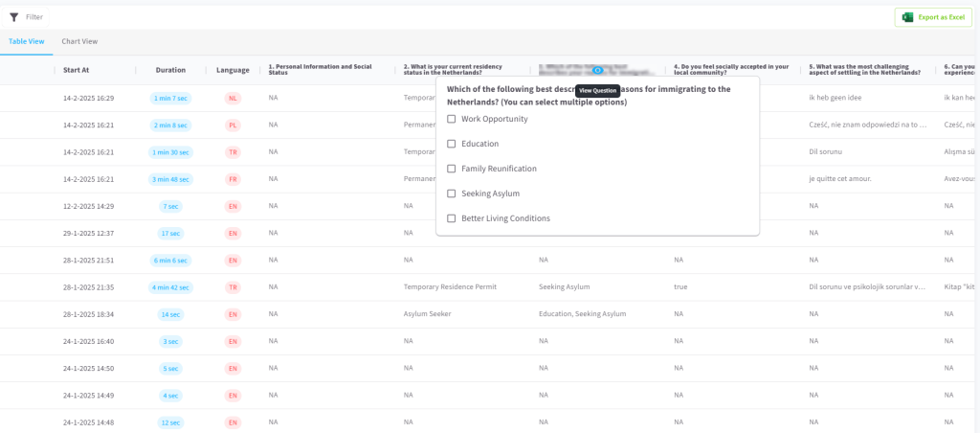
Task: Click the Export as Excel button
Action: (932, 17)
